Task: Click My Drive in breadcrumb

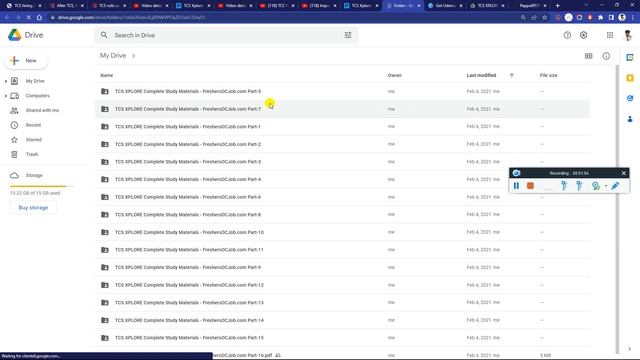Action: click(x=113, y=56)
